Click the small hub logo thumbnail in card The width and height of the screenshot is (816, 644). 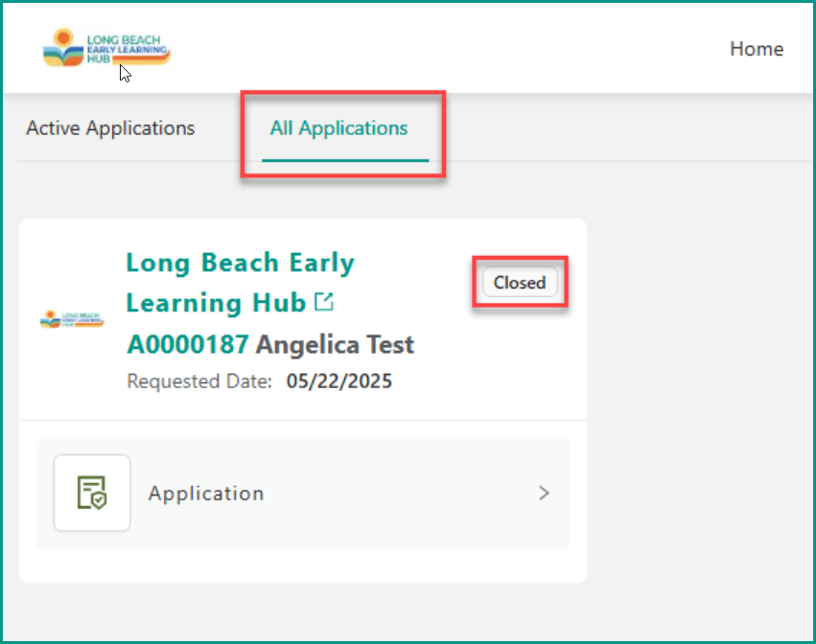72,319
